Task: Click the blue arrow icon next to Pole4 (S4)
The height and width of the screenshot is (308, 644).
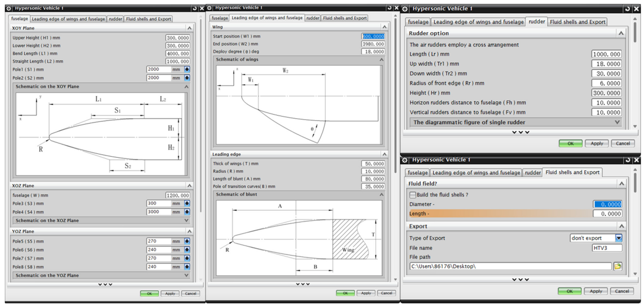Action: (x=187, y=212)
